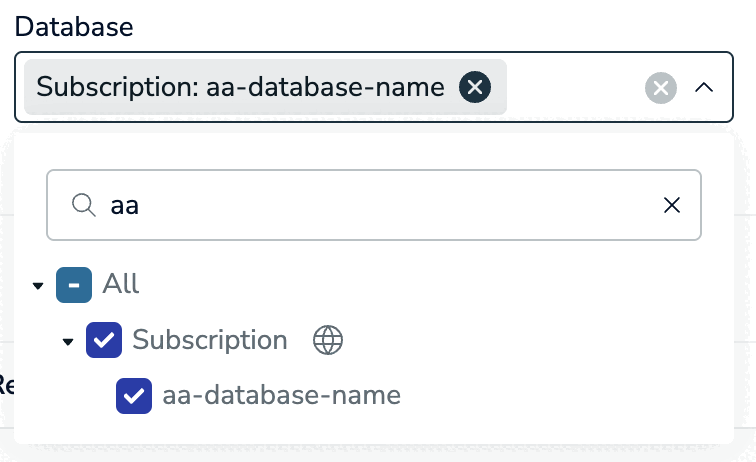Click the globe icon beside Subscription

pyautogui.click(x=328, y=340)
